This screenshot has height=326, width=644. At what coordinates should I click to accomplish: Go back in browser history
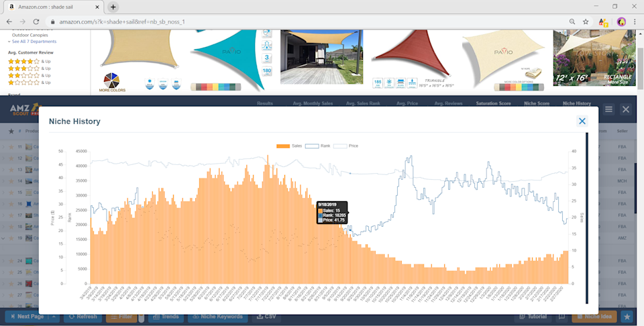click(x=9, y=21)
